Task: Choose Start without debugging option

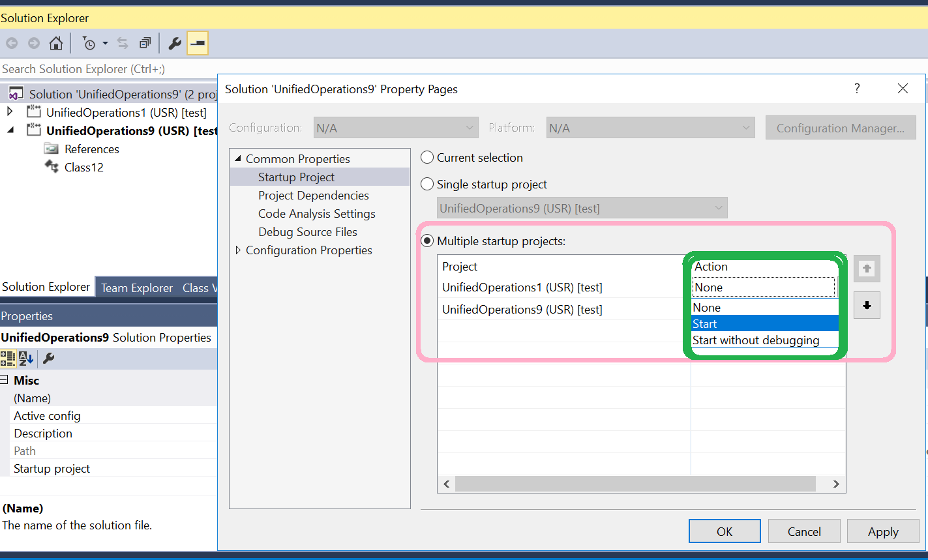Action: coord(764,340)
